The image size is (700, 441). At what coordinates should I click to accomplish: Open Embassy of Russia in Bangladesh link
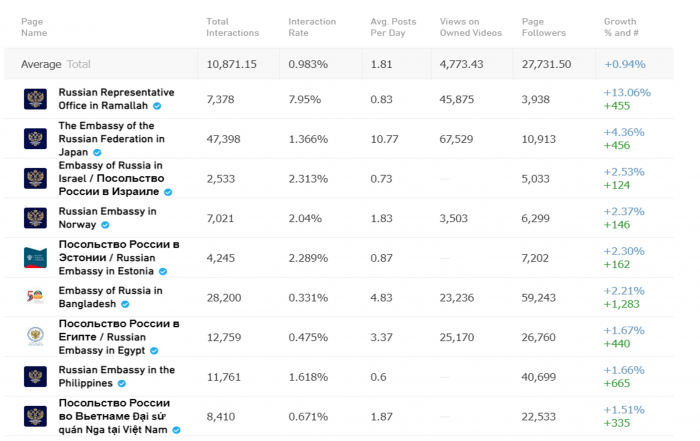click(x=110, y=297)
